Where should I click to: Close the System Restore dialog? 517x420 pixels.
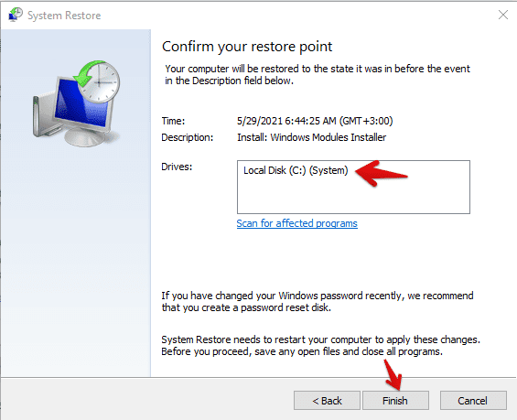503,15
